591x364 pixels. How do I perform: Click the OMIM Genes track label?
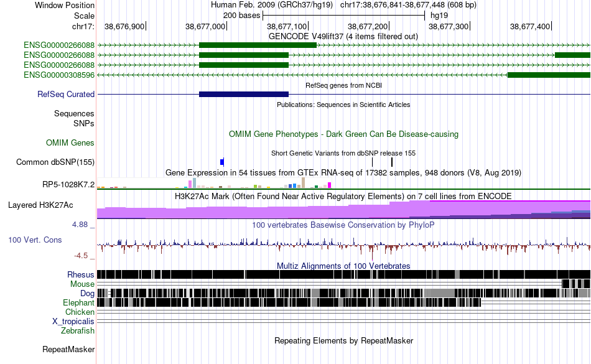click(70, 143)
